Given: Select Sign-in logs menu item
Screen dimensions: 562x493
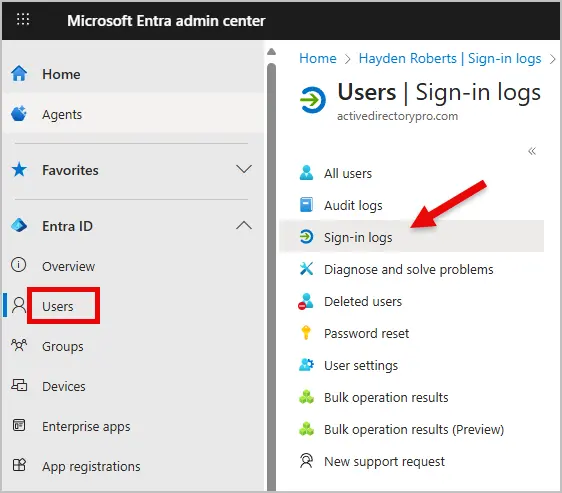Looking at the screenshot, I should (x=411, y=237).
